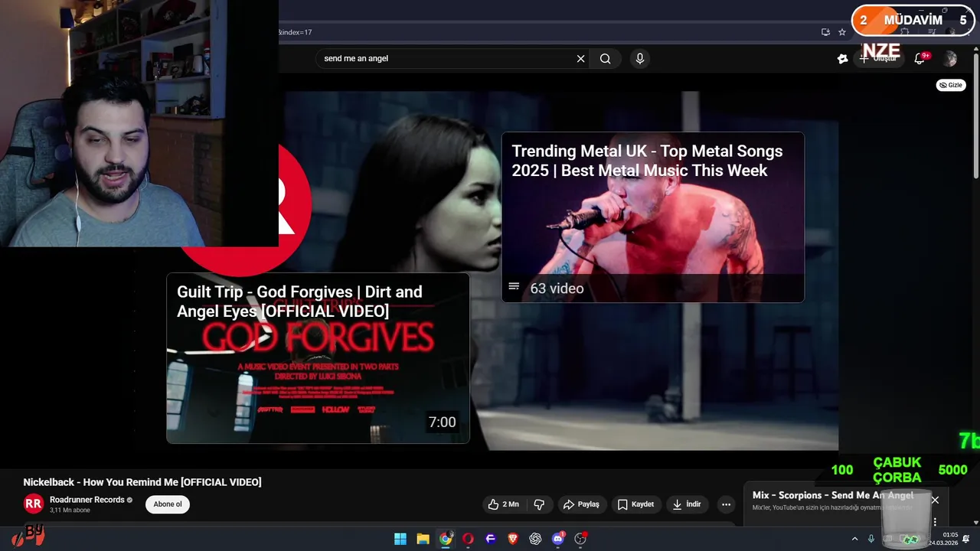Click the Nickelback How You Remind Me title

pos(142,482)
